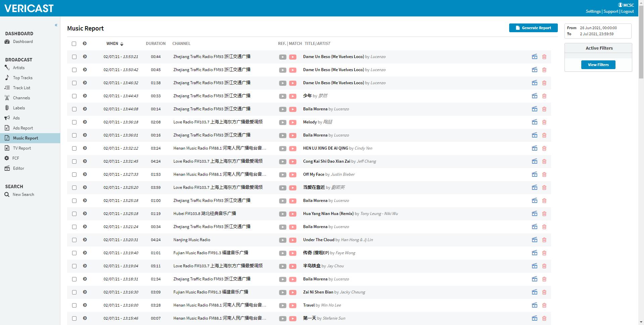The width and height of the screenshot is (644, 325).
Task: Play match audio for the Melody row
Action: (293, 122)
